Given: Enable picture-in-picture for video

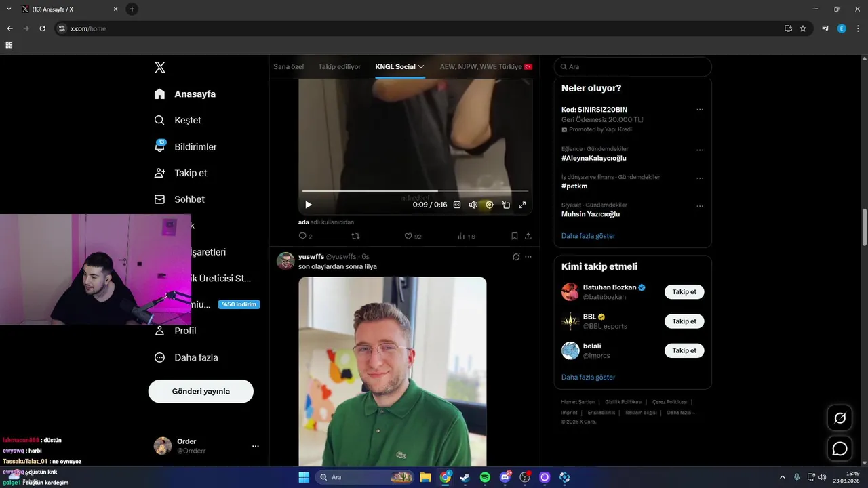Looking at the screenshot, I should [x=506, y=205].
